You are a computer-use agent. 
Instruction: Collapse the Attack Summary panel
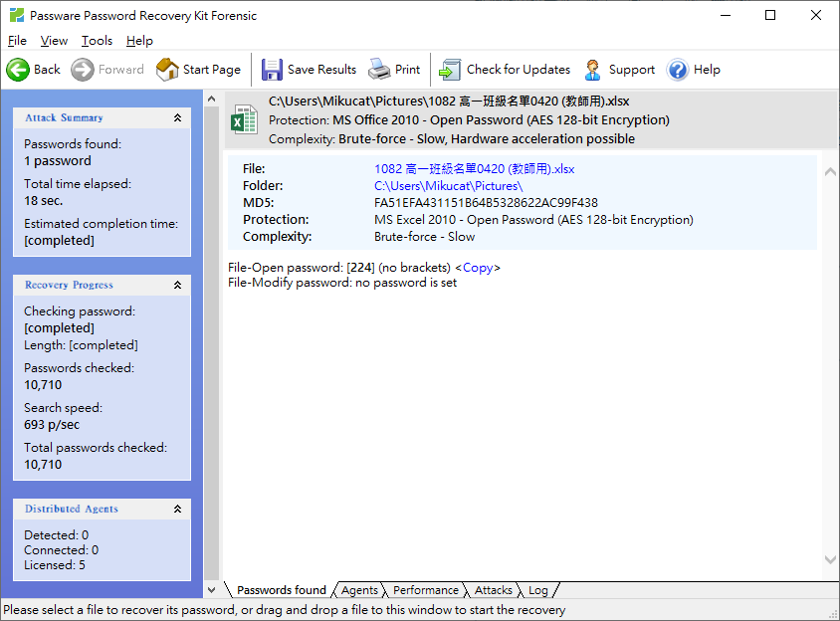(178, 117)
